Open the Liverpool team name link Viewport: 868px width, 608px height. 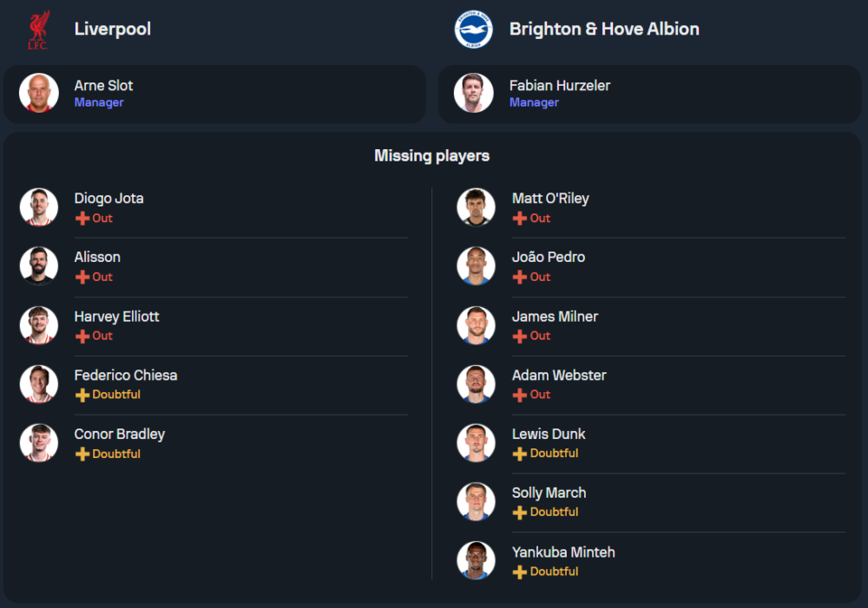(x=113, y=29)
